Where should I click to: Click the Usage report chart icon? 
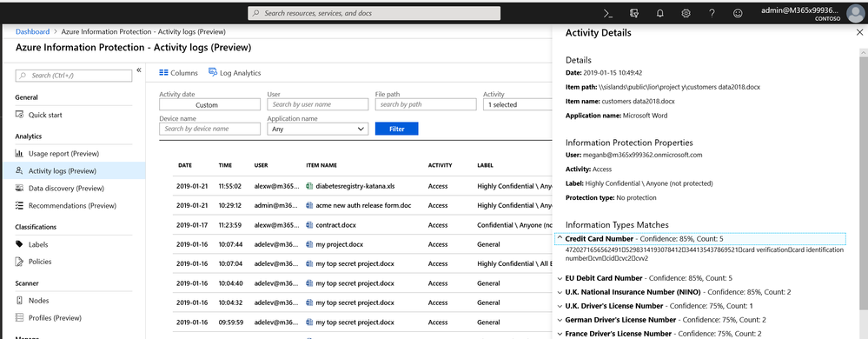point(19,154)
